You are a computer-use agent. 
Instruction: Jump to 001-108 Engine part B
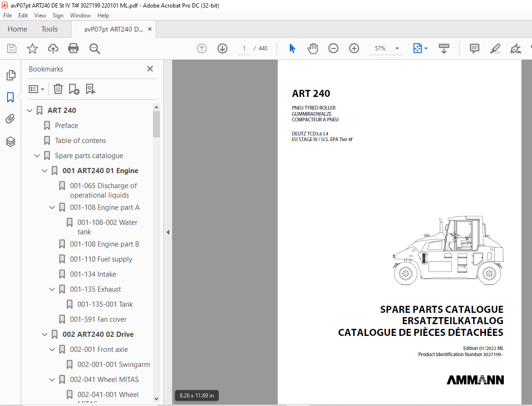(x=104, y=244)
